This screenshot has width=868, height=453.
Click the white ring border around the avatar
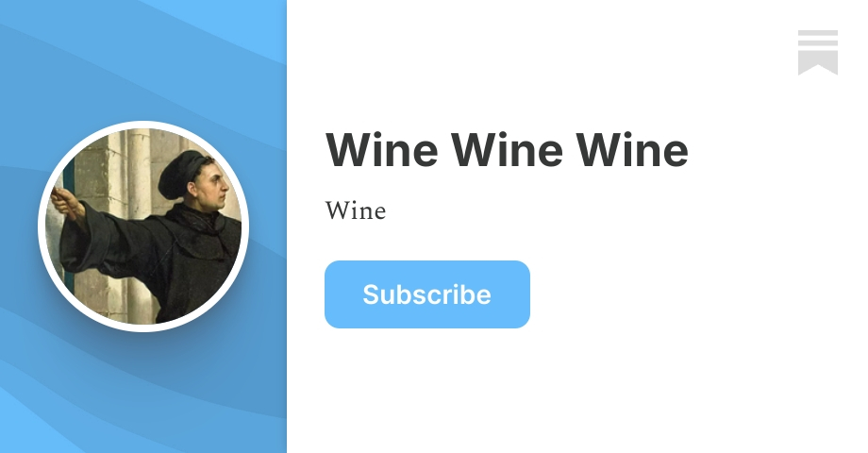(x=143, y=125)
